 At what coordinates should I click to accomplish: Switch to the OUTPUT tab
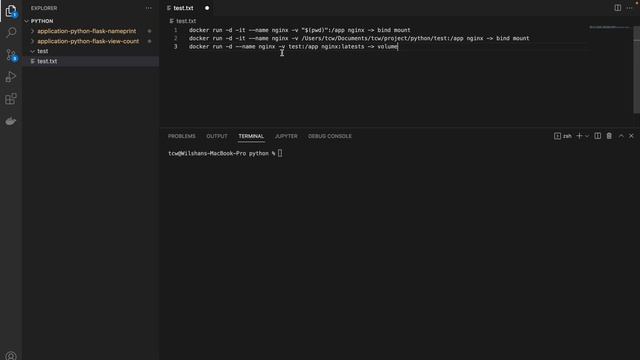pyautogui.click(x=217, y=136)
